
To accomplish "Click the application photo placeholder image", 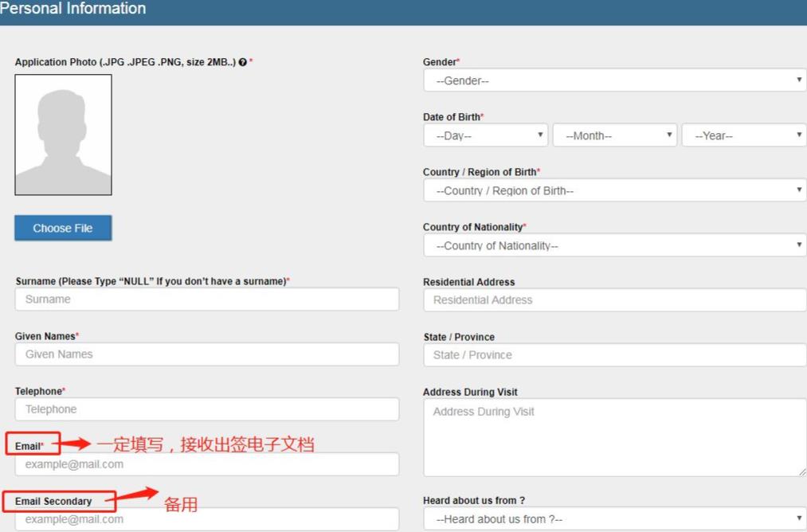I will pyautogui.click(x=63, y=135).
